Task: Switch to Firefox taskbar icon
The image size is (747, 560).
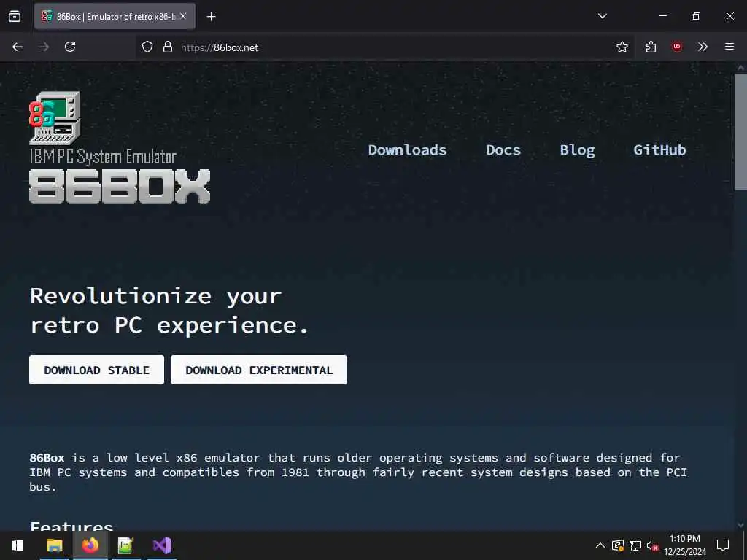Action: pyautogui.click(x=90, y=545)
